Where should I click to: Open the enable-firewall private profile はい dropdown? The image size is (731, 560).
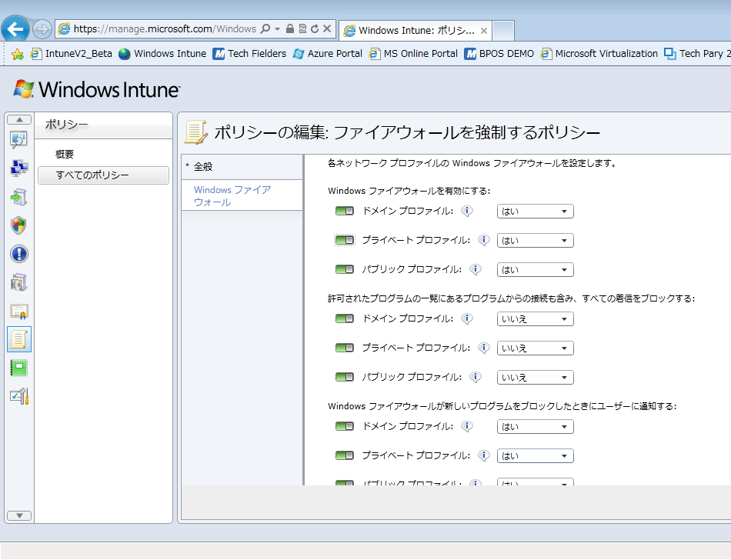point(536,241)
